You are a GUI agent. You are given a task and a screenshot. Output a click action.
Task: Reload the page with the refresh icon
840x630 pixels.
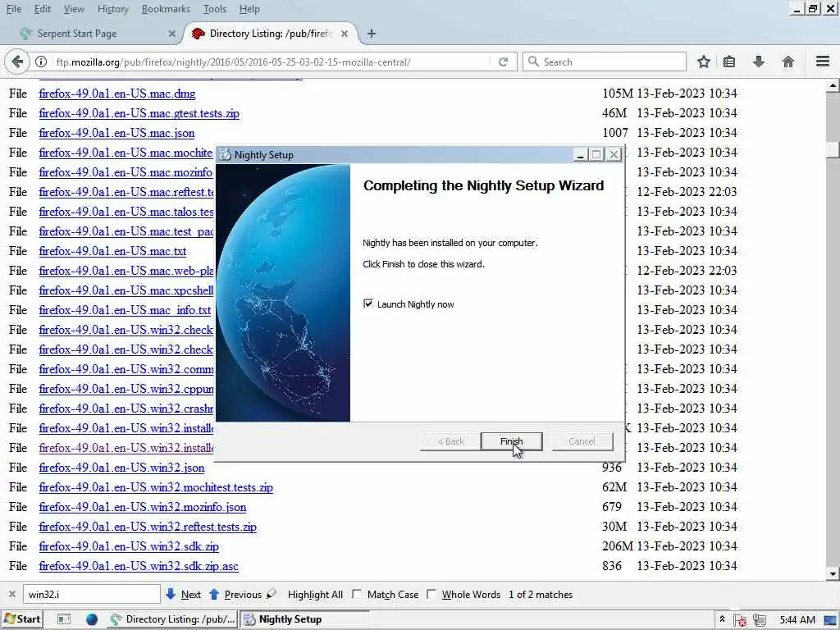[503, 62]
